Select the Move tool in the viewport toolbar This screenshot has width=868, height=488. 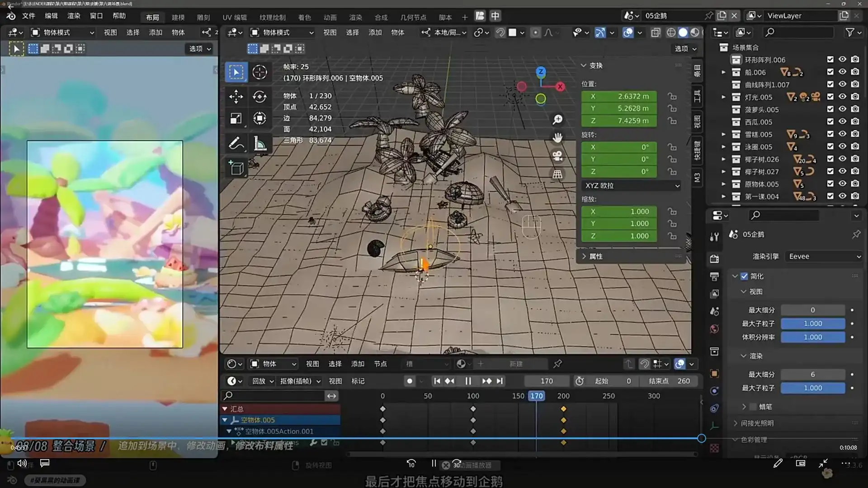(x=236, y=97)
